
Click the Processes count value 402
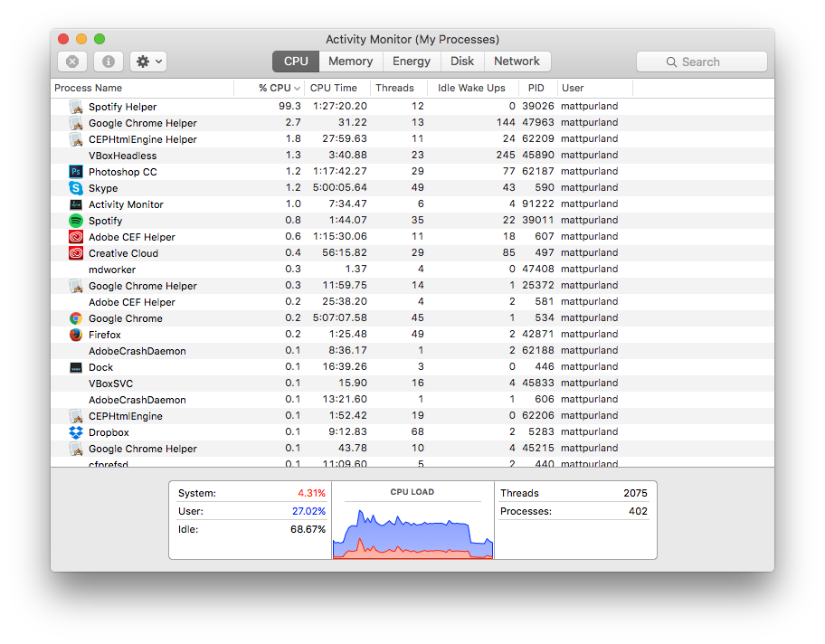[x=639, y=511]
